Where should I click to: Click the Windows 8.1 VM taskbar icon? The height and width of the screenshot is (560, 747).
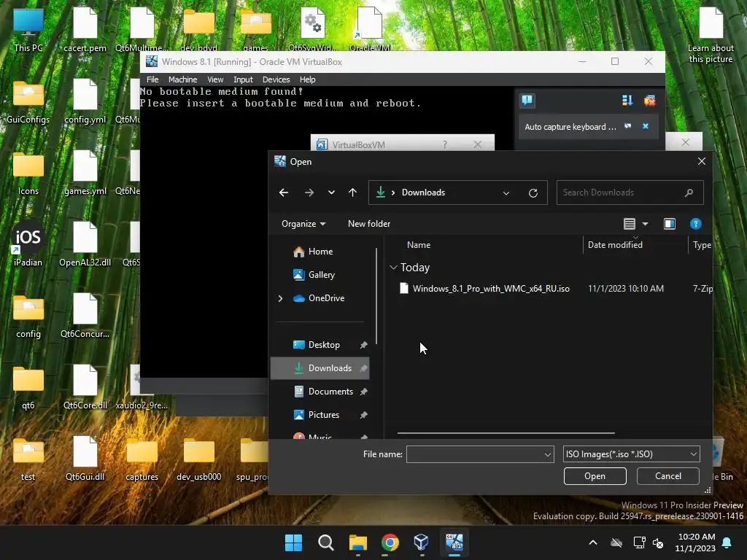[x=454, y=542]
